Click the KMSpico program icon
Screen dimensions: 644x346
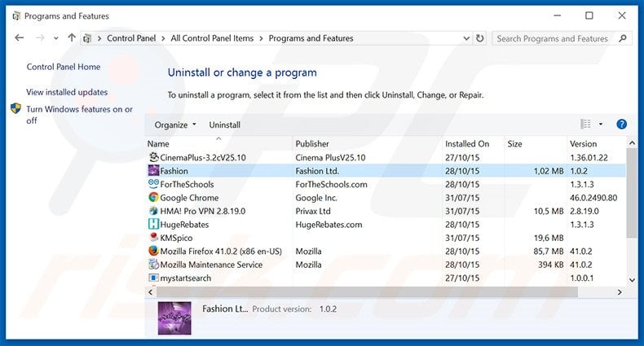[153, 238]
